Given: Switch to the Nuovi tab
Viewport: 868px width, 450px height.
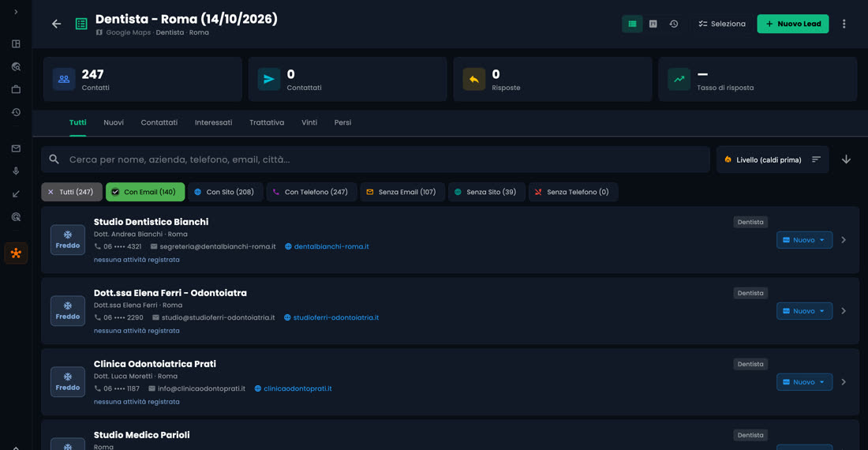Looking at the screenshot, I should pyautogui.click(x=114, y=122).
